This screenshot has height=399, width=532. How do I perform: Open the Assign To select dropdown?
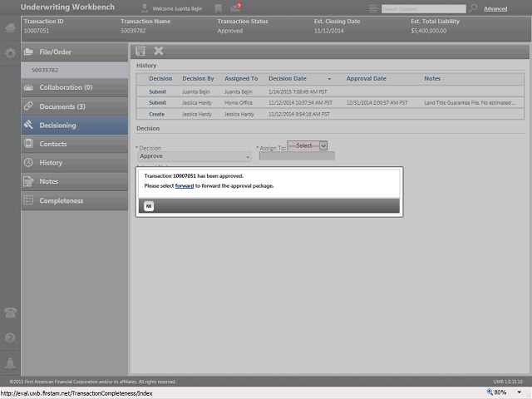coord(307,145)
